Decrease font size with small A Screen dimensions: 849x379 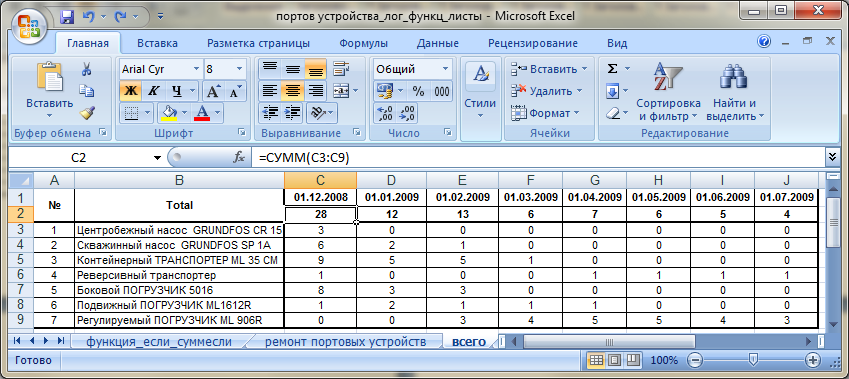tap(235, 92)
